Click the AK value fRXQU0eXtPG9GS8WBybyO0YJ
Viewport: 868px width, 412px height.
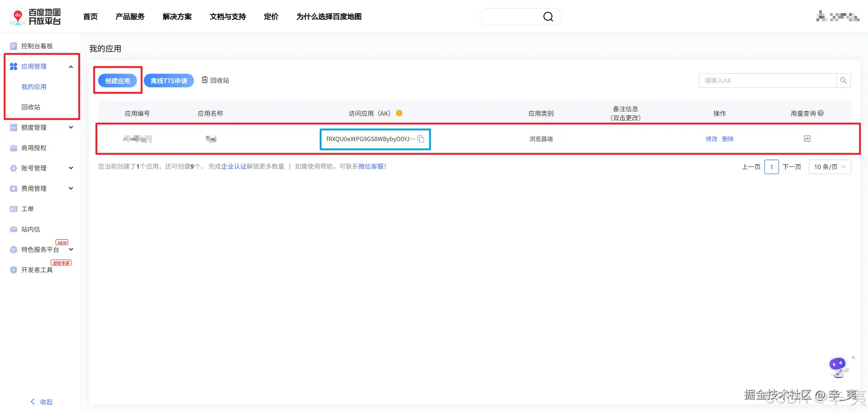click(371, 139)
